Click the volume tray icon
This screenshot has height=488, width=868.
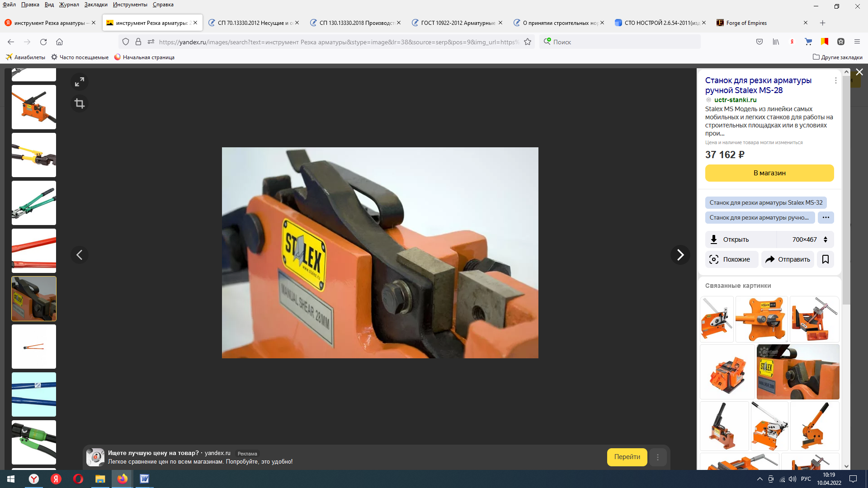tap(793, 479)
